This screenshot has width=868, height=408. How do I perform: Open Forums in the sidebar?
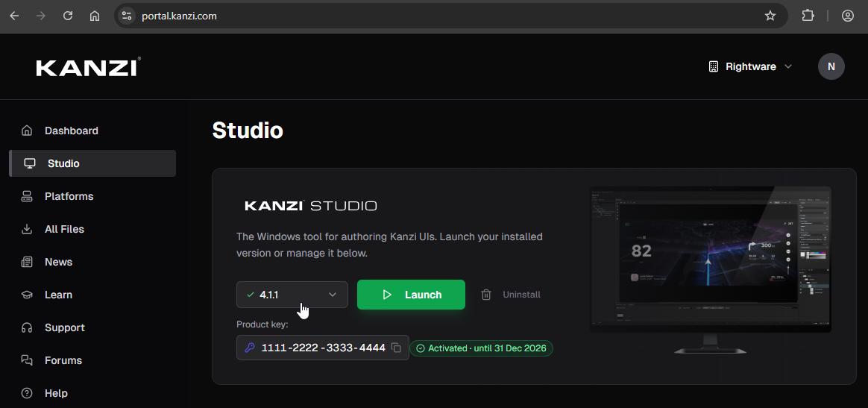tap(92, 360)
